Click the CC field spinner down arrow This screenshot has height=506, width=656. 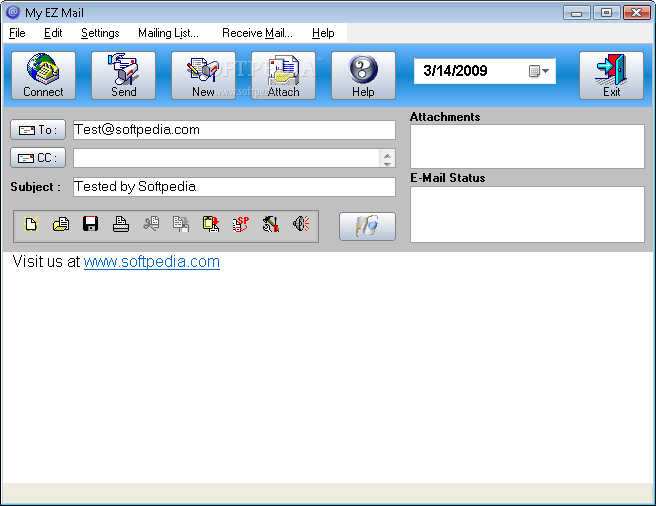pos(387,163)
